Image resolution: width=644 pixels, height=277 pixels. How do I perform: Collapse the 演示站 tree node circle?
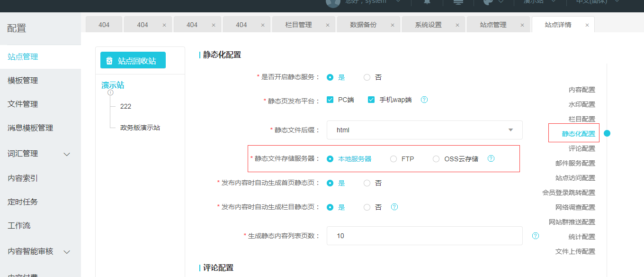(110, 92)
